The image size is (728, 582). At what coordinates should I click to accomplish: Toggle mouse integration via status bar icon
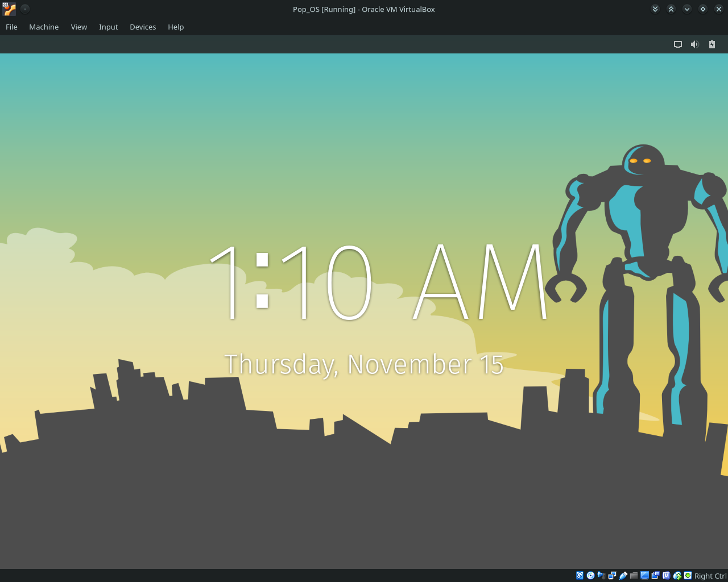point(676,575)
